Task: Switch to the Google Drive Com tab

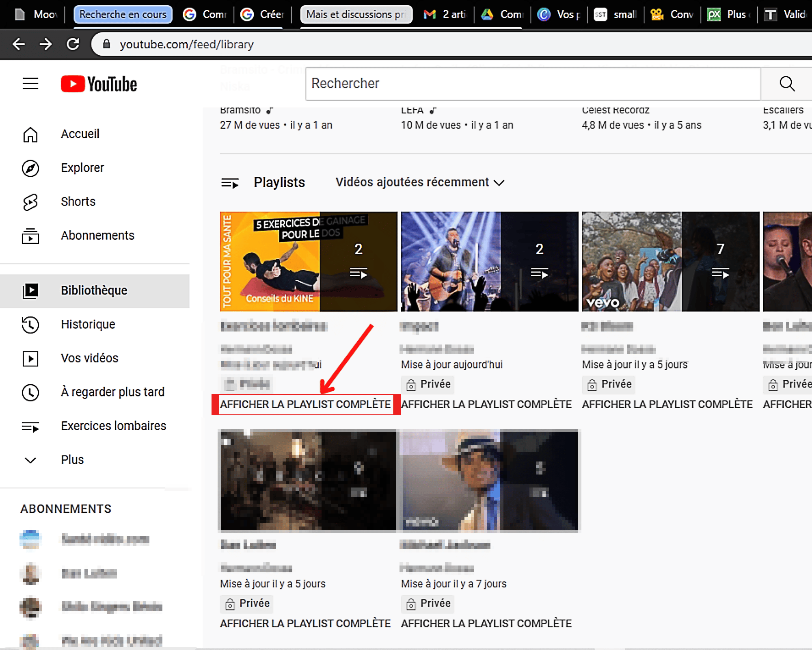Action: (x=502, y=15)
